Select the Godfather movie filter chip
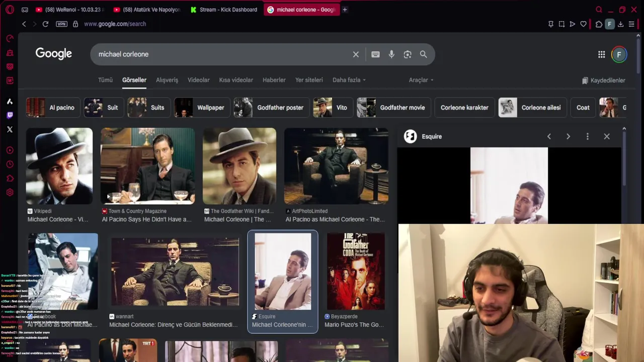Viewport: 644px width, 362px height. click(393, 108)
